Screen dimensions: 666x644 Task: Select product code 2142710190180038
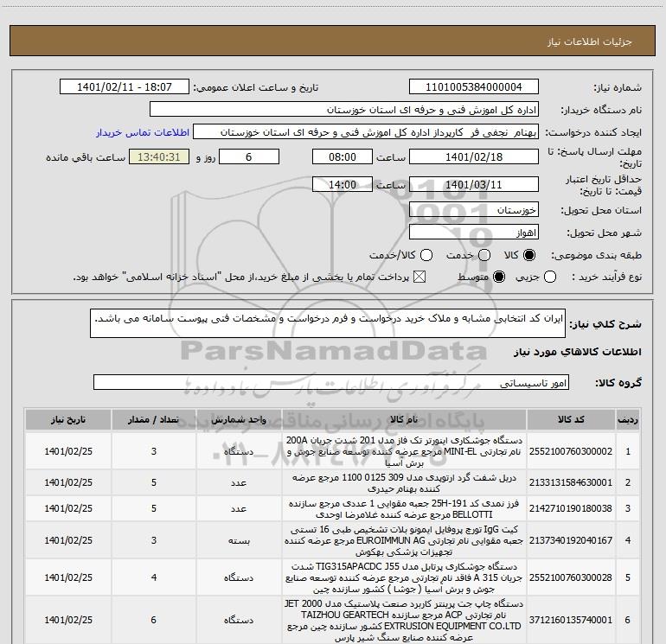[571, 508]
